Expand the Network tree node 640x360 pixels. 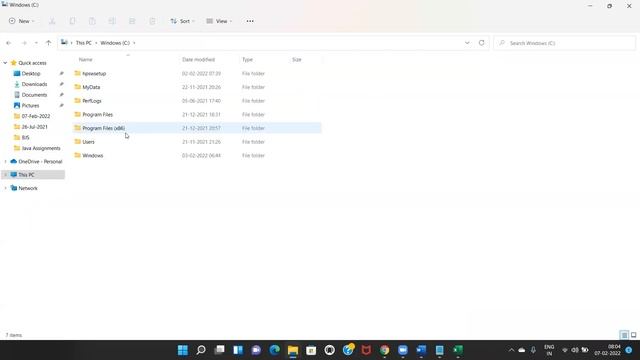click(x=5, y=188)
